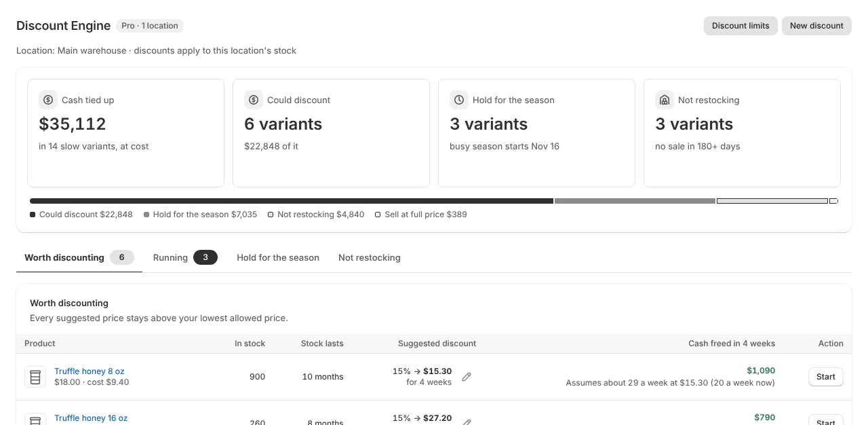Click the $1,090 cash freed value
The height and width of the screenshot is (425, 868).
[761, 371]
